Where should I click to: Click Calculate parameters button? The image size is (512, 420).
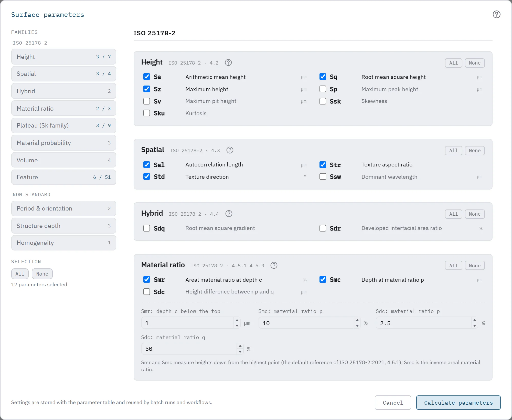coord(458,403)
